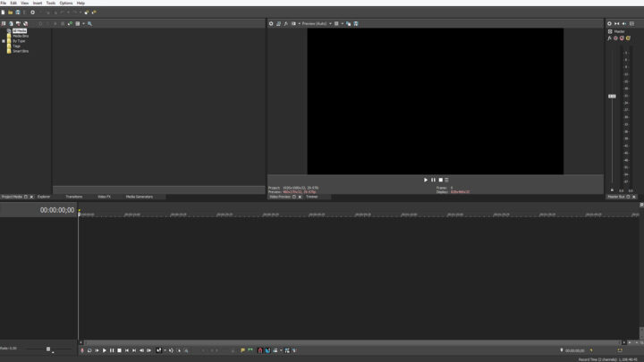Click the Master Bus audio properties gear icon

pyautogui.click(x=610, y=23)
